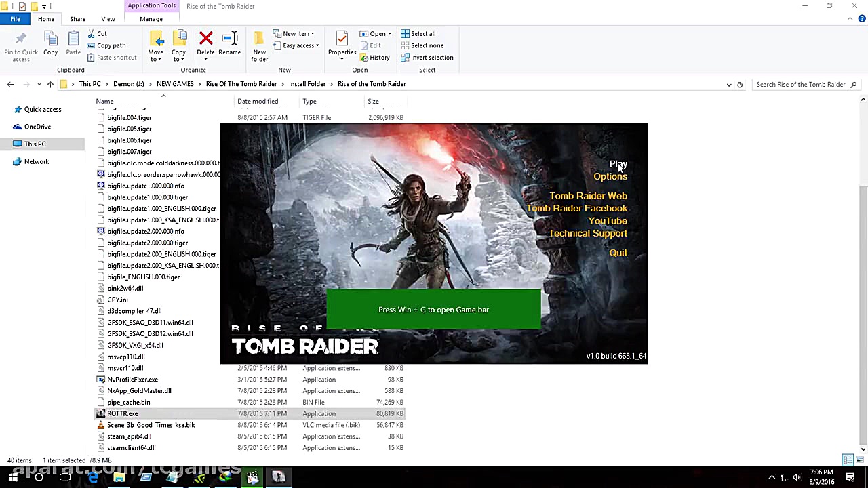This screenshot has width=868, height=488.
Task: Click the refresh icon beside address bar
Action: click(x=740, y=85)
